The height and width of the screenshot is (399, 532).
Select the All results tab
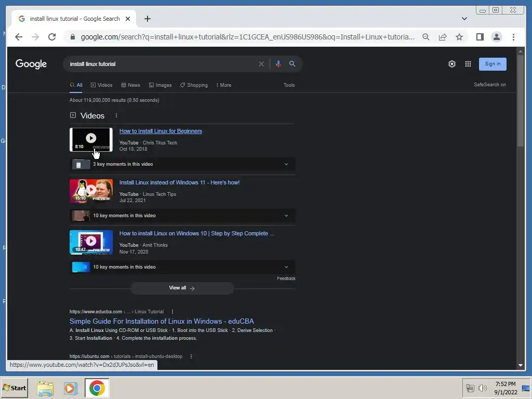(76, 85)
